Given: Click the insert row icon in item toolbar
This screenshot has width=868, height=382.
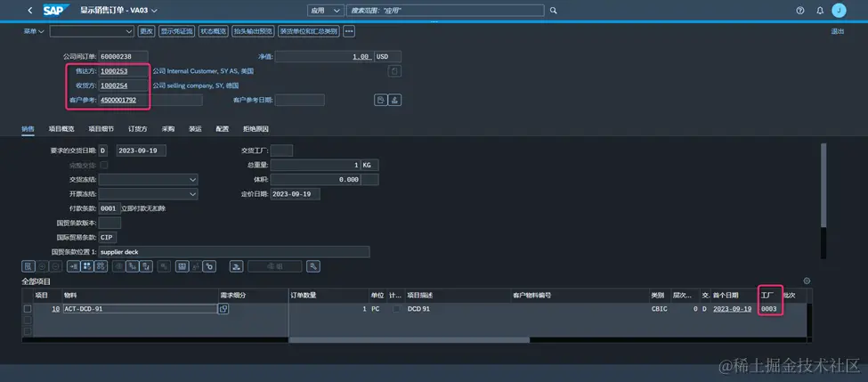Looking at the screenshot, I should 73,266.
